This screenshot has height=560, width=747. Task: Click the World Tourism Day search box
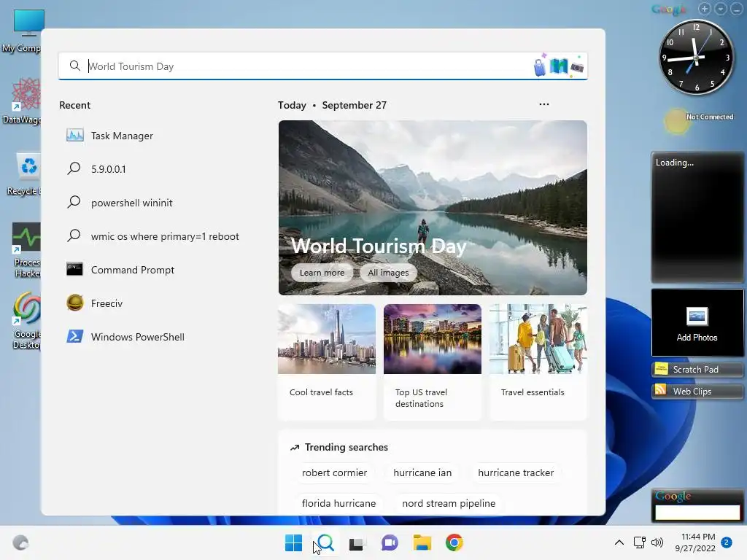[x=322, y=66]
